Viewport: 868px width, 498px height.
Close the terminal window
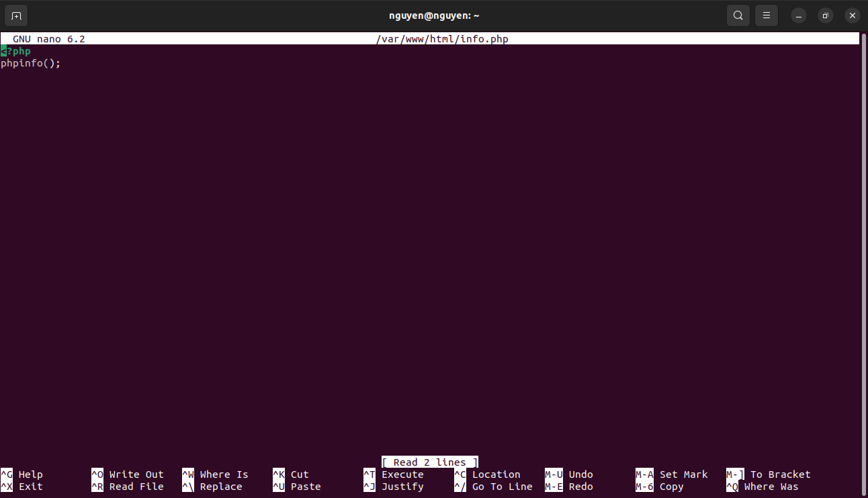coord(852,15)
